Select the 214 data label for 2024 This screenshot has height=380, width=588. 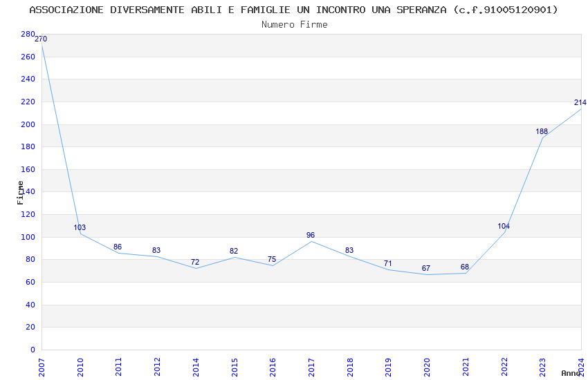tap(580, 102)
